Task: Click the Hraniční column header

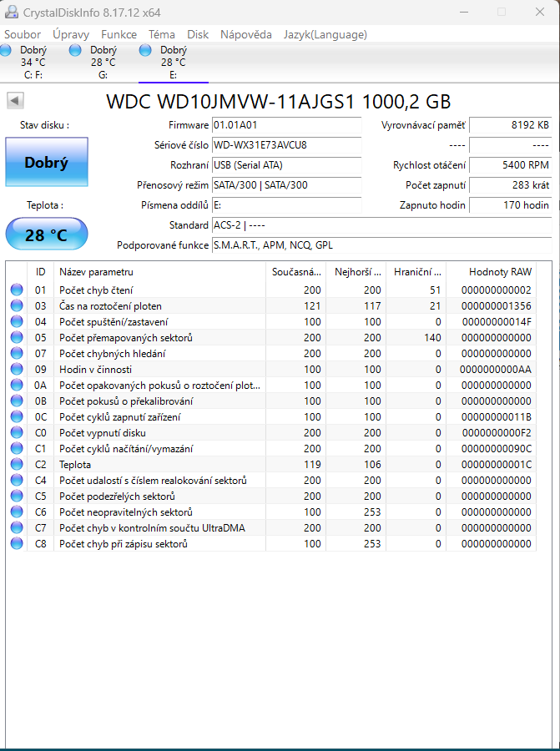Action: click(x=416, y=271)
